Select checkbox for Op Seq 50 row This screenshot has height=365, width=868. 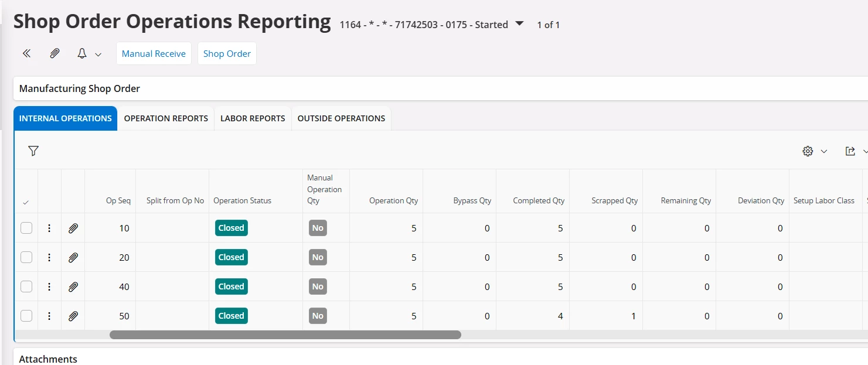(26, 316)
